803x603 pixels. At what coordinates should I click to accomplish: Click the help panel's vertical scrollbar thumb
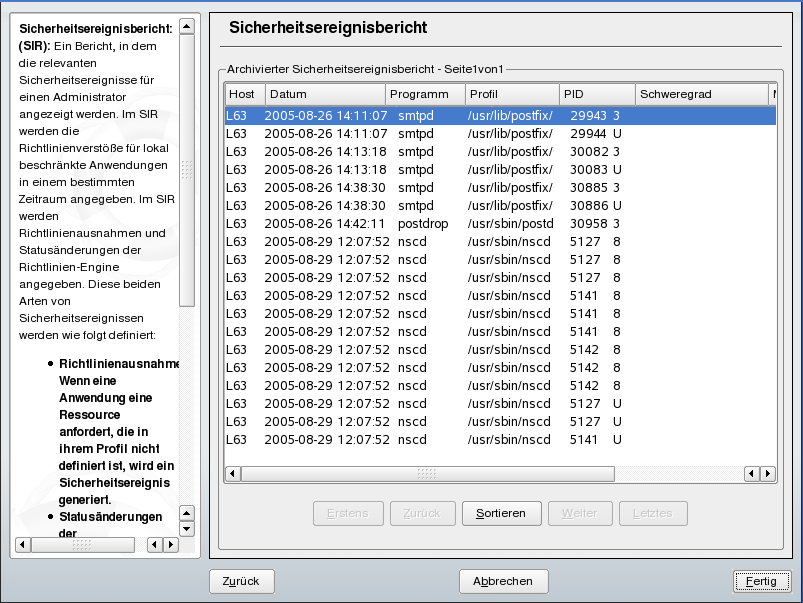tap(187, 169)
